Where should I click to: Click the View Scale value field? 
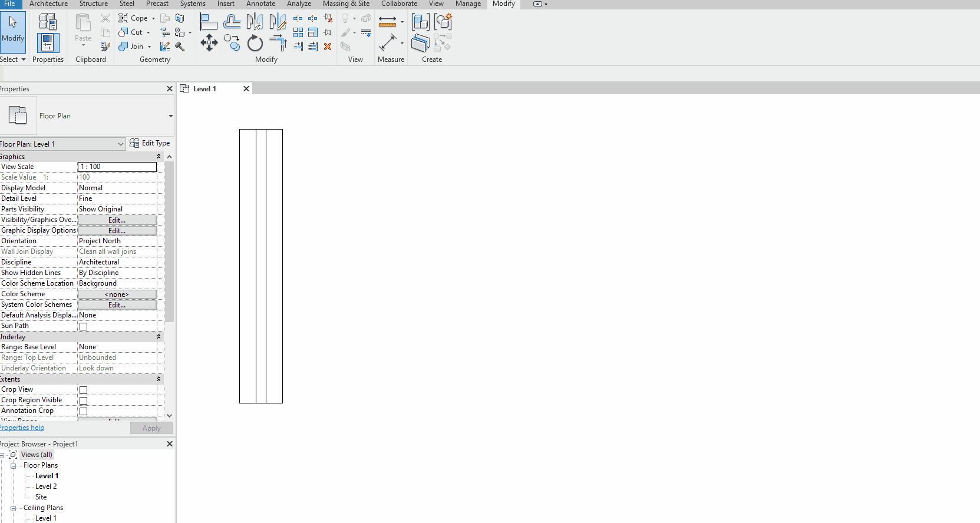tap(117, 167)
